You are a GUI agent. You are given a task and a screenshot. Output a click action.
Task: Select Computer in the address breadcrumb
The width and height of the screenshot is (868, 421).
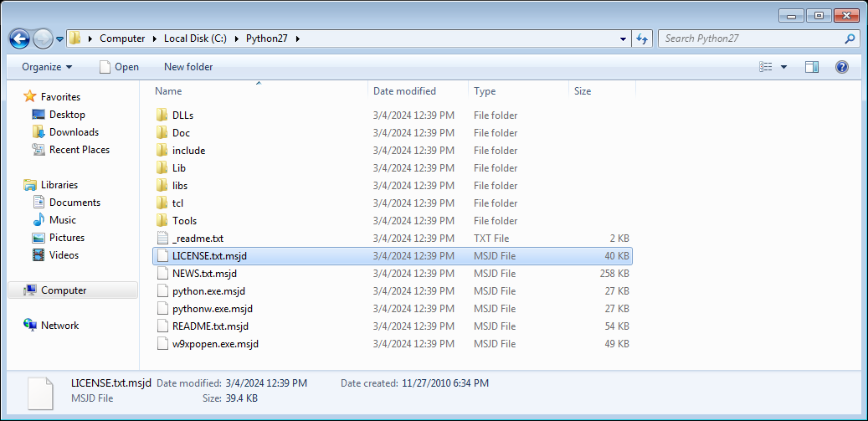121,39
